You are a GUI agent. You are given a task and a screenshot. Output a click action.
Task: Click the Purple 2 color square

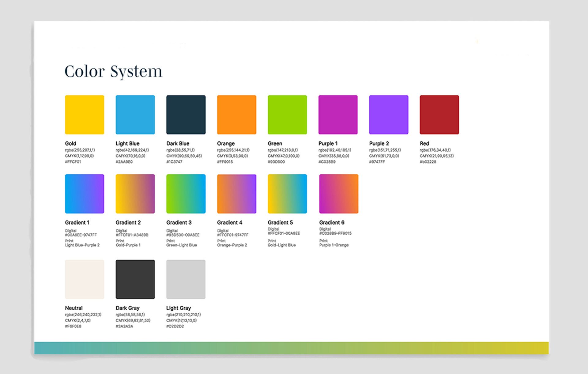click(x=389, y=115)
